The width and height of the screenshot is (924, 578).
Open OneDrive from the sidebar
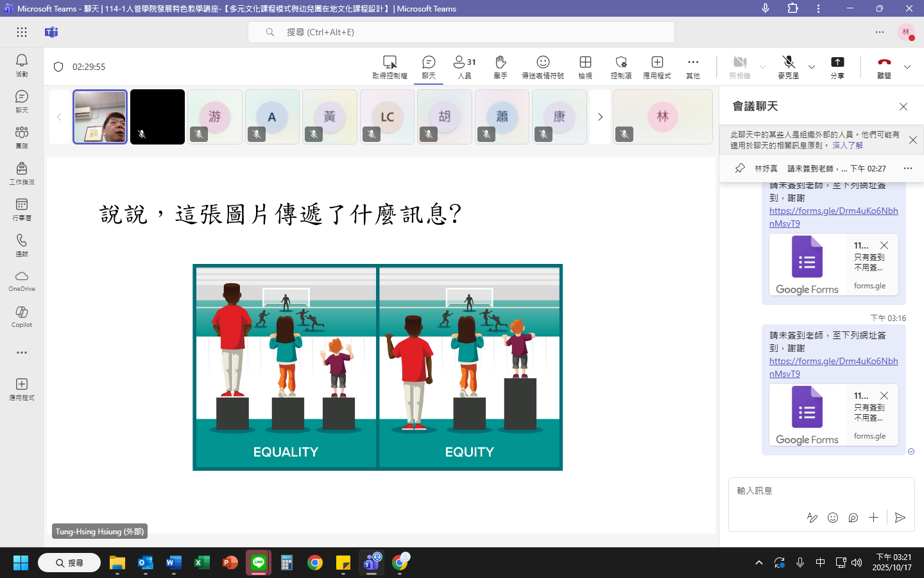[22, 281]
